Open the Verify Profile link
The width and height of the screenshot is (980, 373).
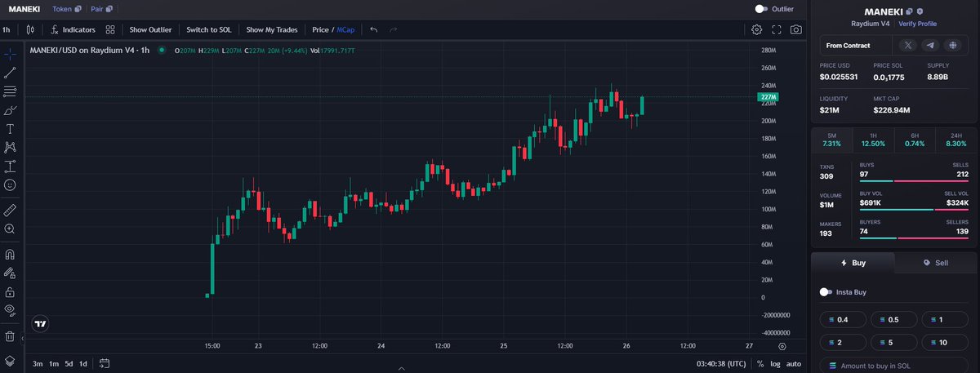point(918,24)
